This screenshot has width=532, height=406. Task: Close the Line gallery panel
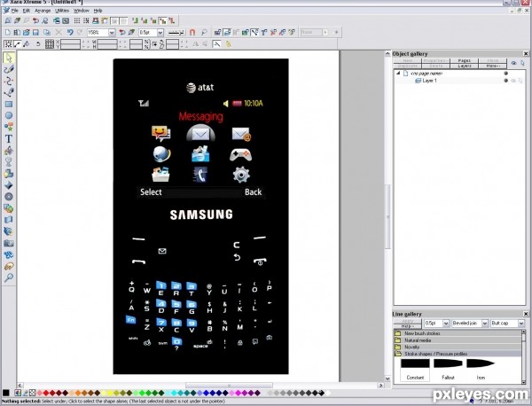526,314
